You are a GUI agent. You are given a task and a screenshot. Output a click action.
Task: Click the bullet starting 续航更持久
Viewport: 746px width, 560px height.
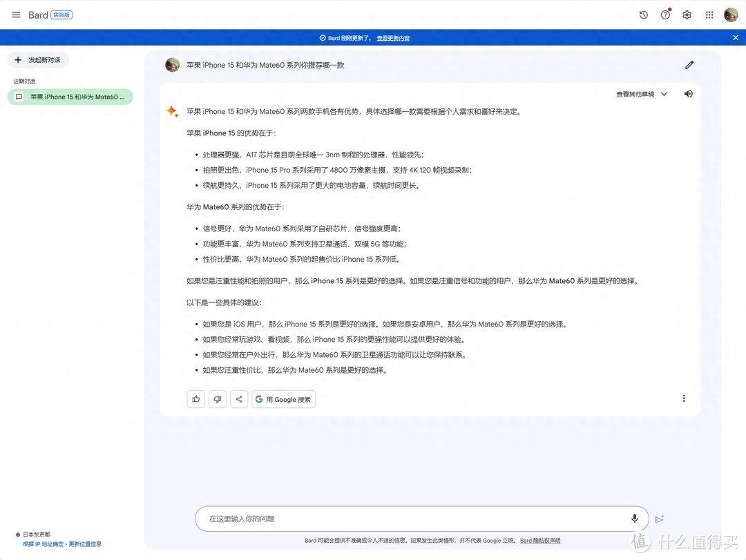pyautogui.click(x=312, y=186)
